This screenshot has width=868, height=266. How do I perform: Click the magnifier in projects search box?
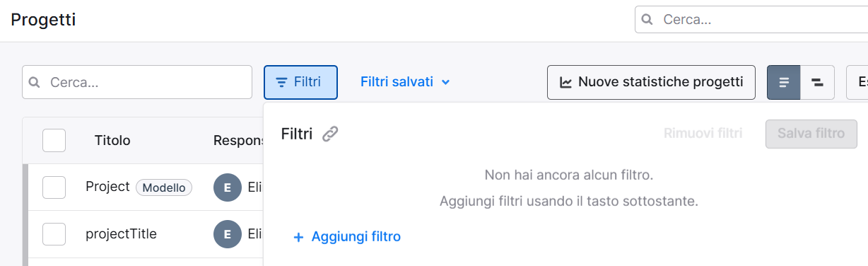point(35,83)
